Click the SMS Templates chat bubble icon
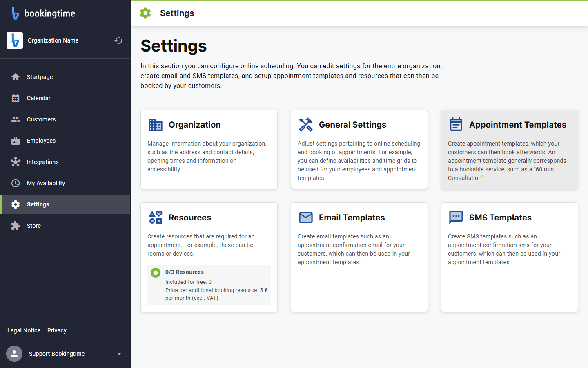Viewport: 588px width, 368px height. tap(456, 218)
